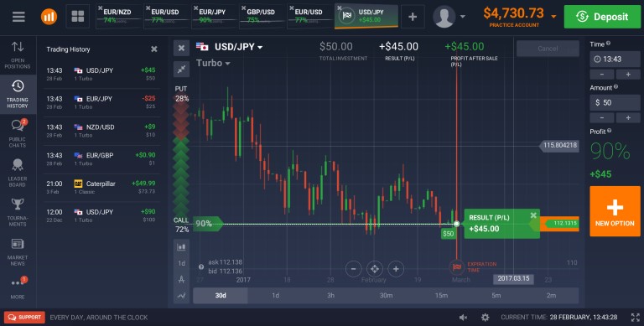Open the multi-chart grid layout icon
The height and width of the screenshot is (326, 644).
pyautogui.click(x=78, y=17)
